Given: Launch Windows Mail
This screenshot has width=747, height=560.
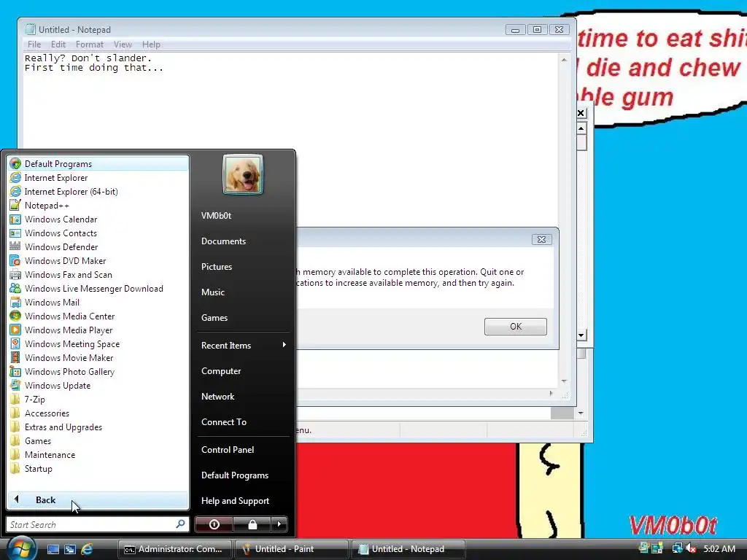Looking at the screenshot, I should (x=98, y=303).
